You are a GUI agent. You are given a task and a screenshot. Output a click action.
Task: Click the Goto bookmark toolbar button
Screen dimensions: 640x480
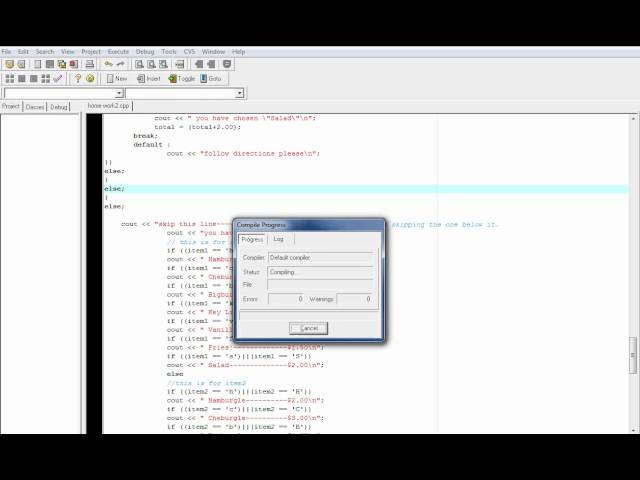211,78
